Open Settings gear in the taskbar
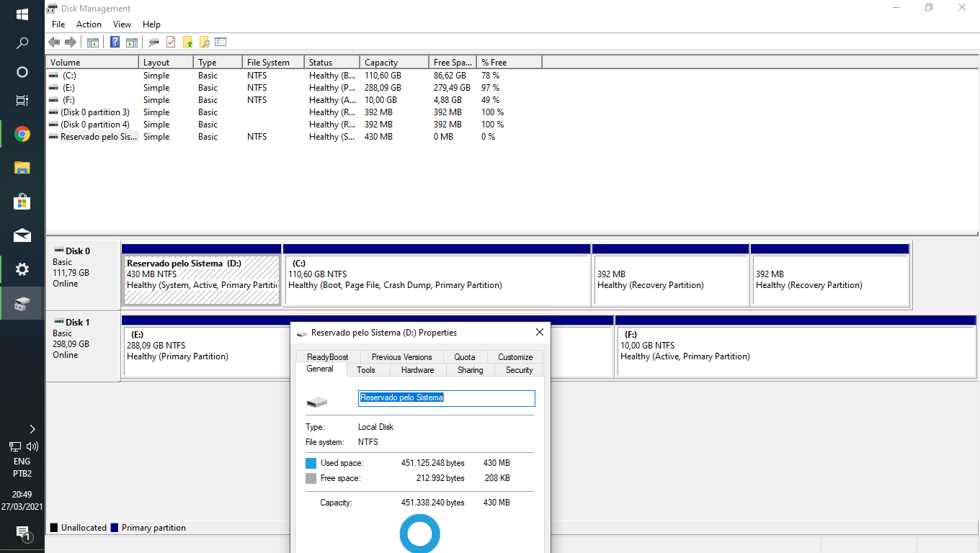980x553 pixels. click(22, 269)
